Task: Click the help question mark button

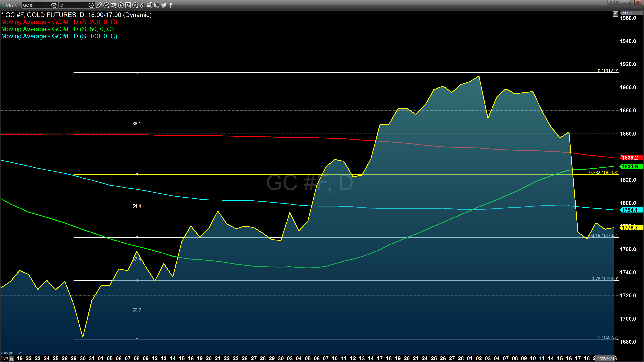Action: pyautogui.click(x=611, y=3)
